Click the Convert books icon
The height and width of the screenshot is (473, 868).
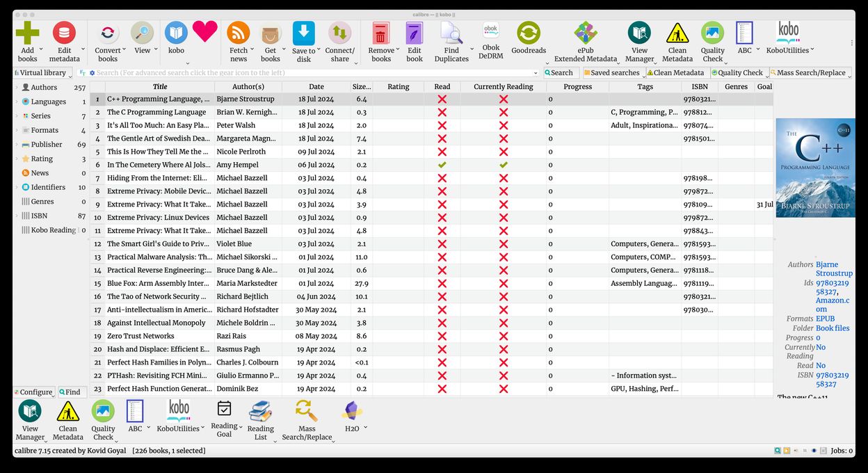click(x=107, y=33)
